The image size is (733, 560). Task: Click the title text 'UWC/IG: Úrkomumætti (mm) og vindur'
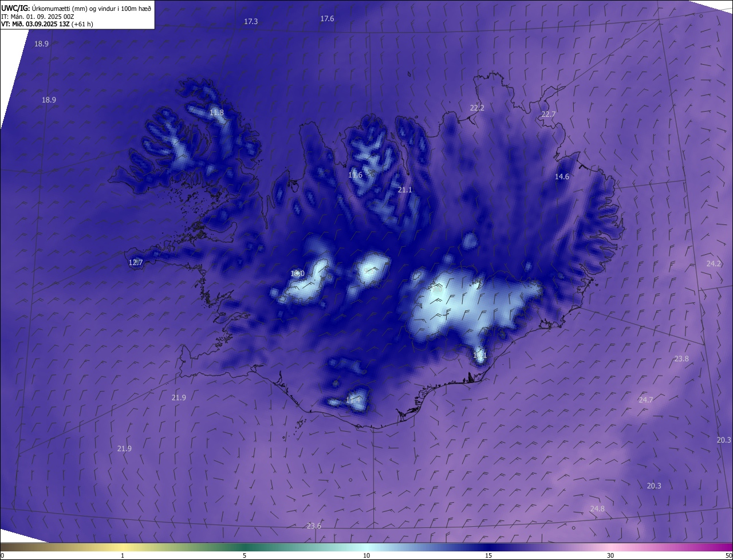(x=58, y=8)
